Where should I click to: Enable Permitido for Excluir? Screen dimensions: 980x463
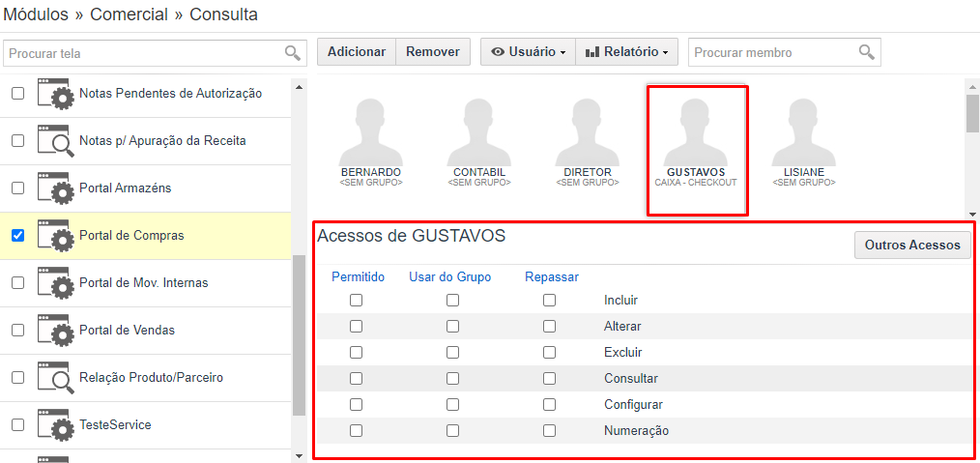click(357, 353)
